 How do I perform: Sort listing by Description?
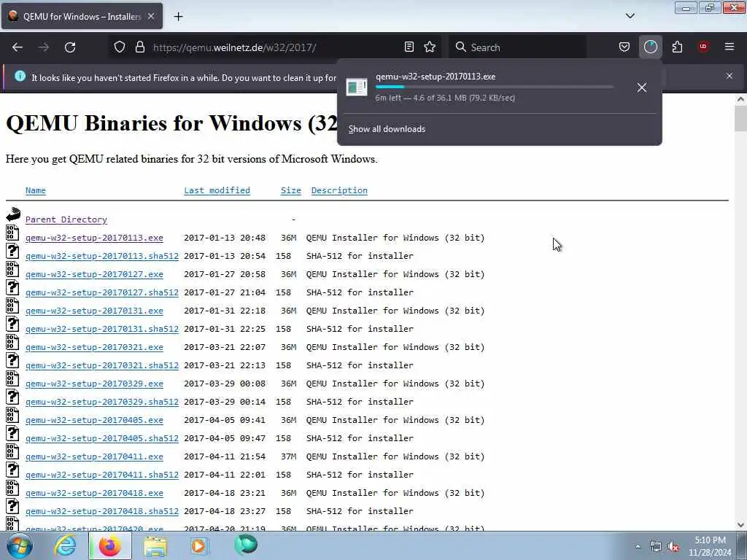(339, 190)
